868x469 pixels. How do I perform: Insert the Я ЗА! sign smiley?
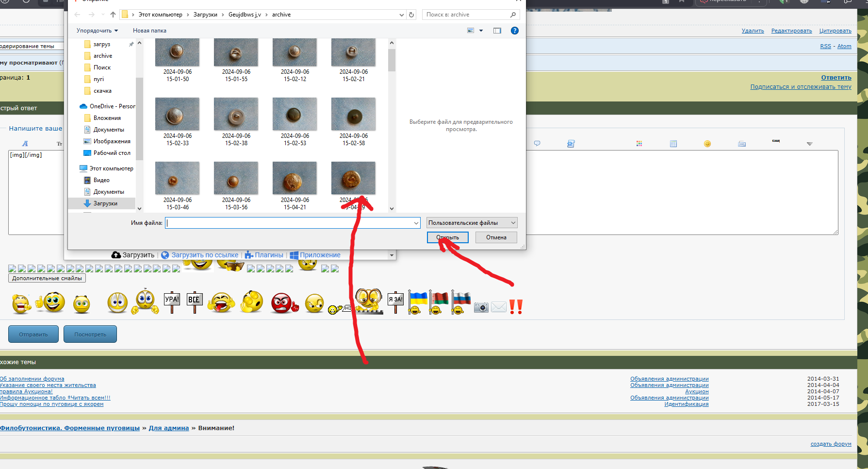click(x=395, y=302)
